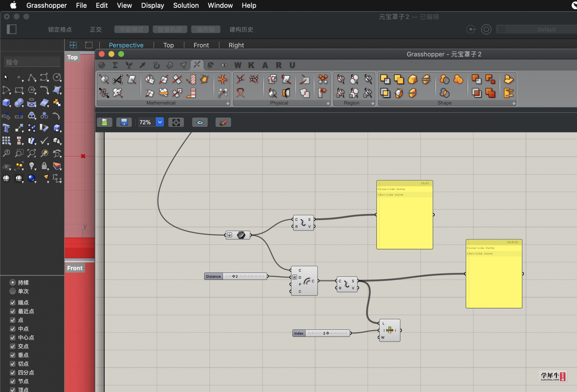Image resolution: width=577 pixels, height=392 pixels.
Task: Select the 持续 radio button
Action: point(12,282)
